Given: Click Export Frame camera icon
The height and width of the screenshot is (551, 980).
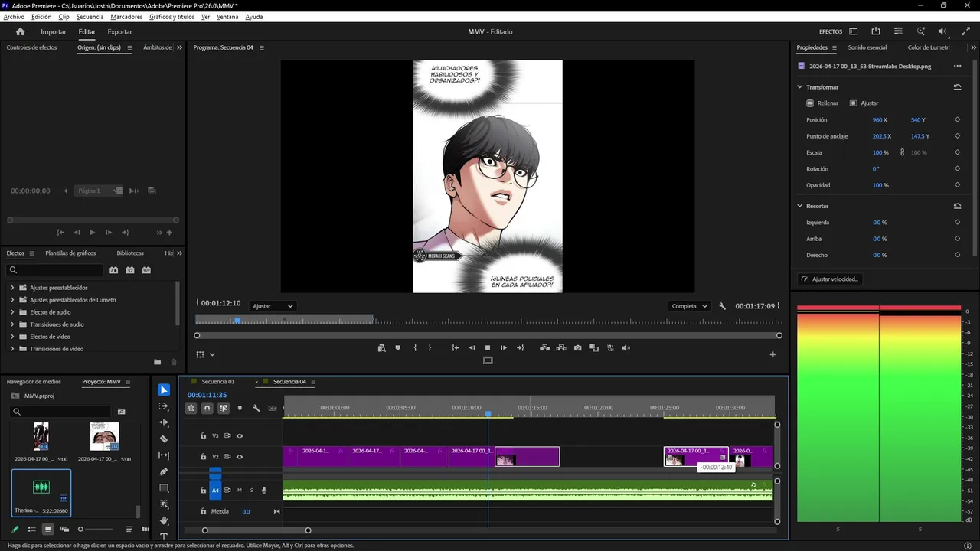Looking at the screenshot, I should point(577,347).
